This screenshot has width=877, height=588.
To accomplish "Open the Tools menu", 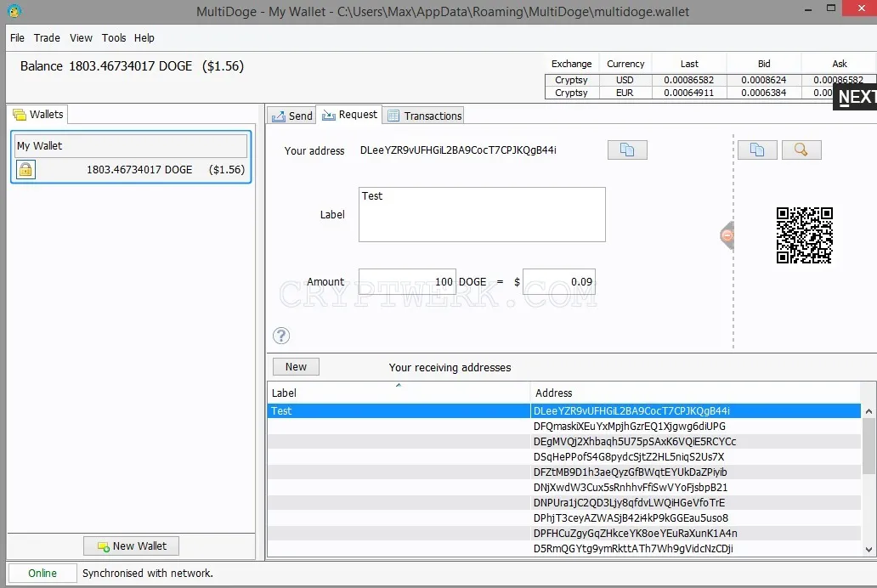I will point(114,38).
